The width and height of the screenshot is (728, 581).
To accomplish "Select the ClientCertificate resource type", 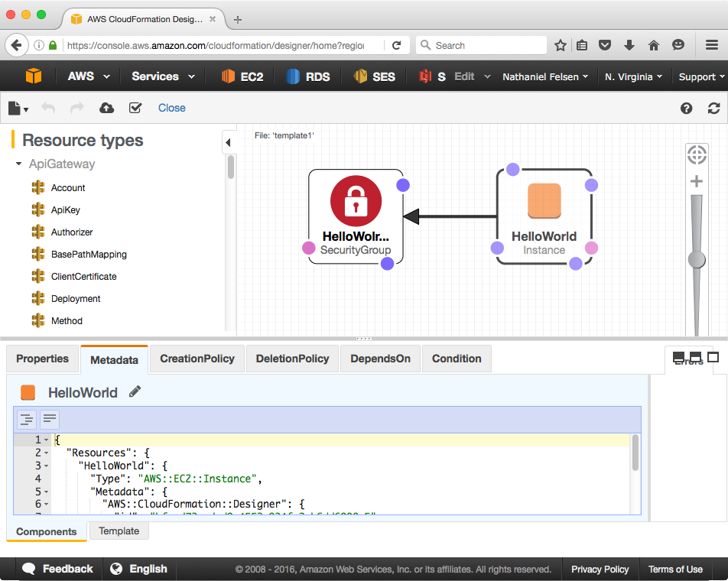I will [x=83, y=277].
